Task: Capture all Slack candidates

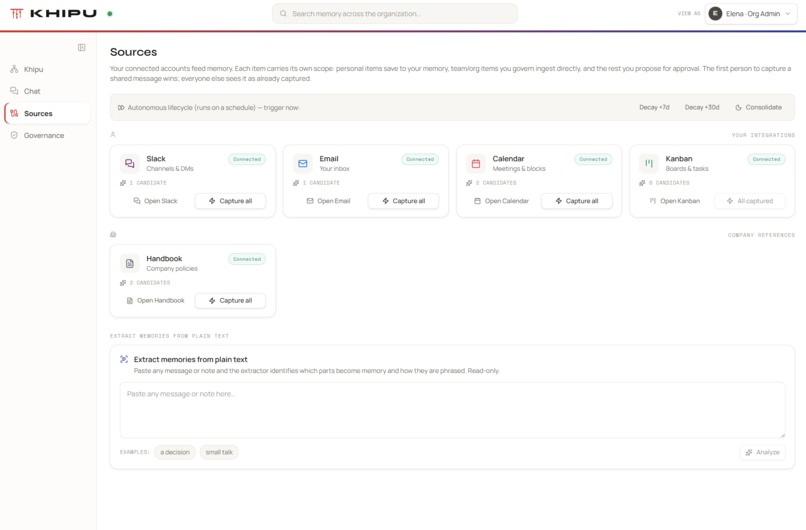Action: pos(230,201)
